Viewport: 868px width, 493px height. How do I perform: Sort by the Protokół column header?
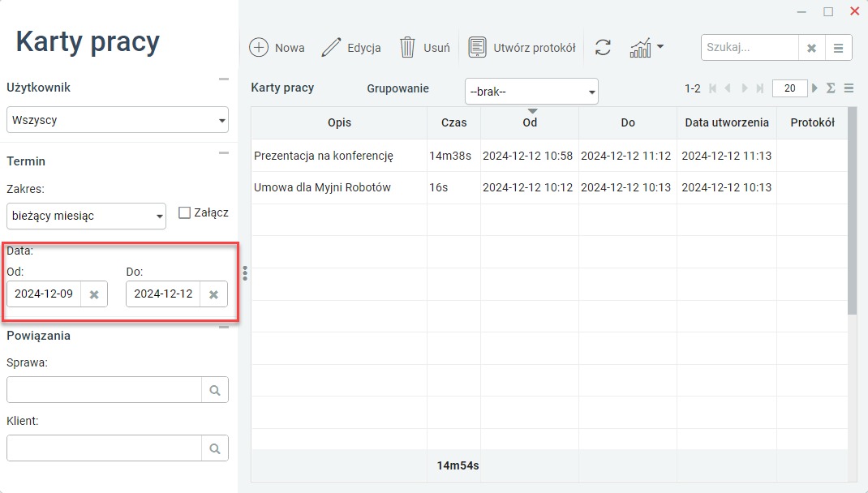pos(812,122)
